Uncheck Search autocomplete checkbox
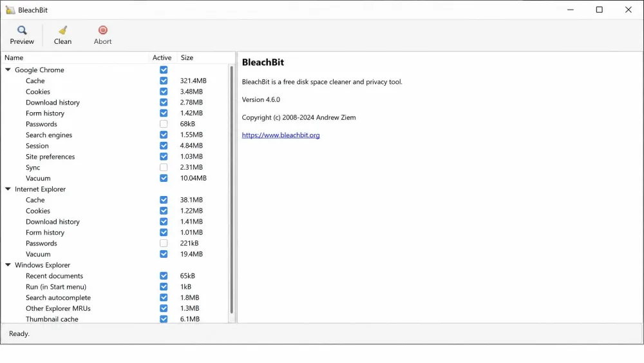 (x=164, y=297)
